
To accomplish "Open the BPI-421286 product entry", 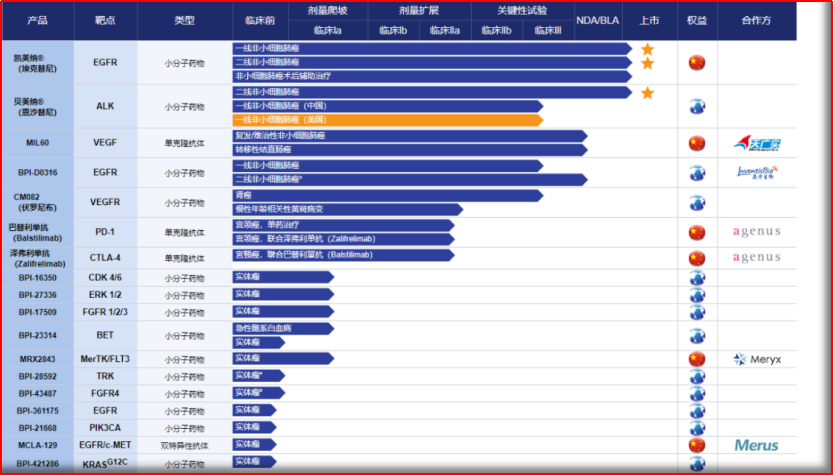I will point(37,463).
